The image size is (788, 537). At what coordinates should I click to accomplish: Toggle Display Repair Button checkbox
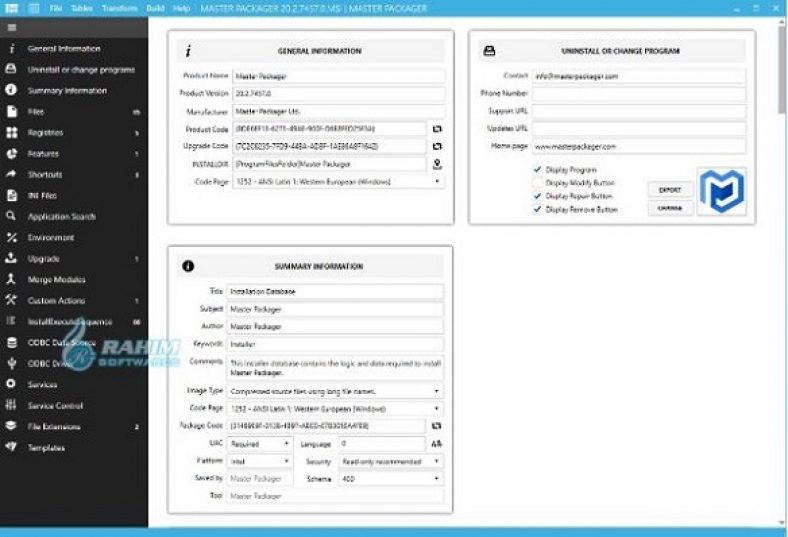[x=537, y=196]
